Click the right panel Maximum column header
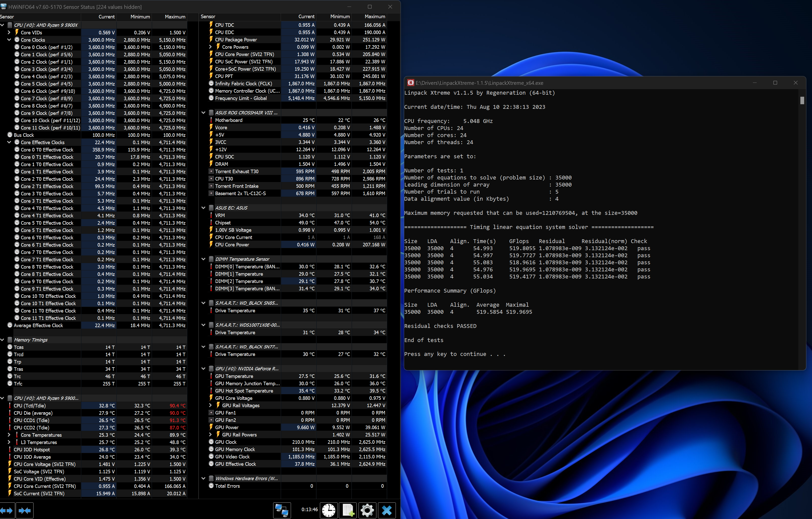The height and width of the screenshot is (519, 812). tap(369, 16)
